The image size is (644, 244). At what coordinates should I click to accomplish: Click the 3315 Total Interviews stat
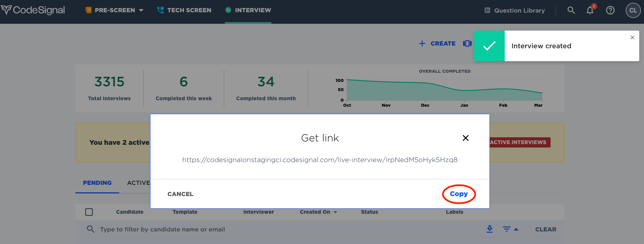(x=109, y=88)
